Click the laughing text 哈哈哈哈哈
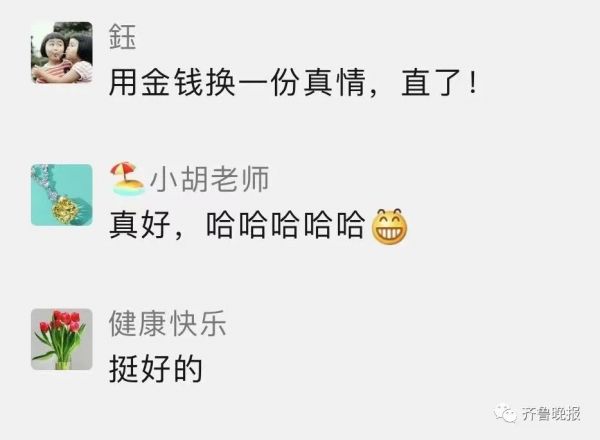Image resolution: width=600 pixels, height=440 pixels. (x=285, y=225)
